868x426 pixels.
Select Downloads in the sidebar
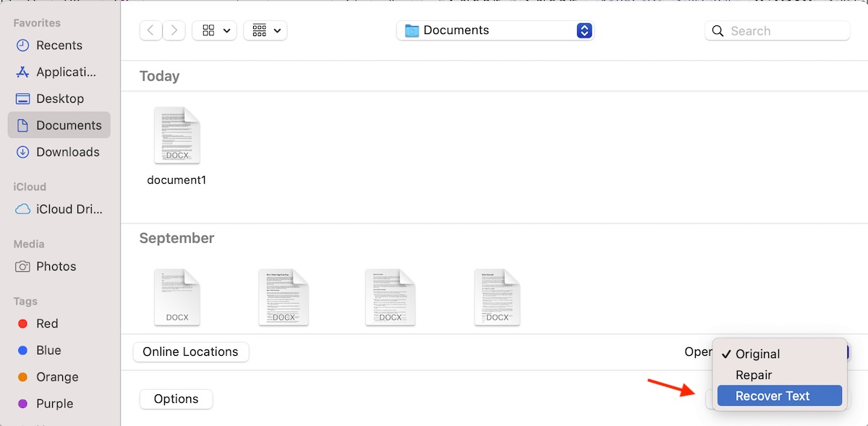coord(59,152)
